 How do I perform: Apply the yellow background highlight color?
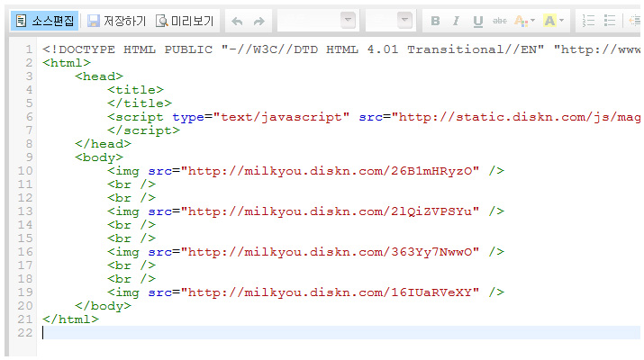coord(549,21)
